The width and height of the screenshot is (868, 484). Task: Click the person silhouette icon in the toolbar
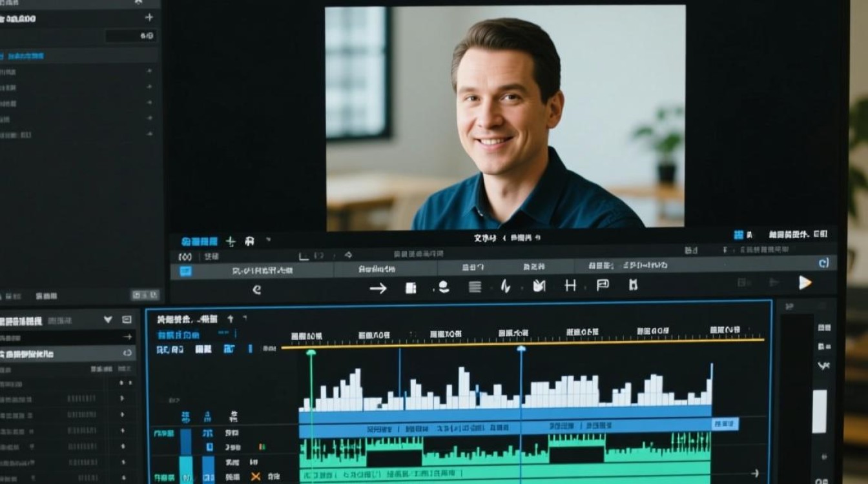pos(443,287)
